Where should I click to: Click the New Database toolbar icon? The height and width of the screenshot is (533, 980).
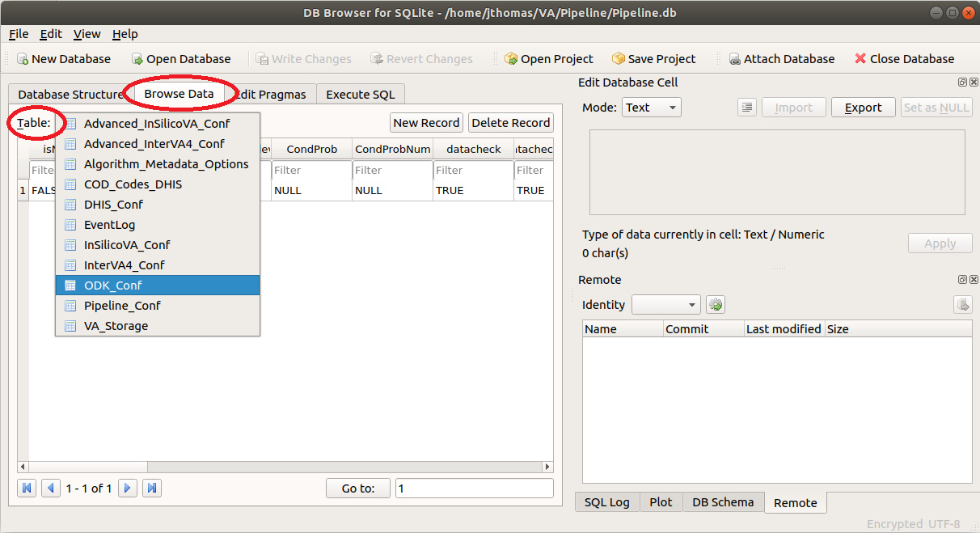[x=23, y=59]
